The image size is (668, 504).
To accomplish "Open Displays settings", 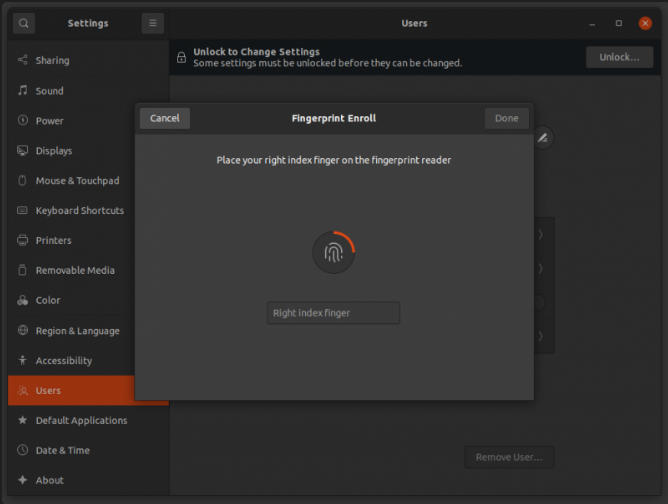I will (71, 150).
